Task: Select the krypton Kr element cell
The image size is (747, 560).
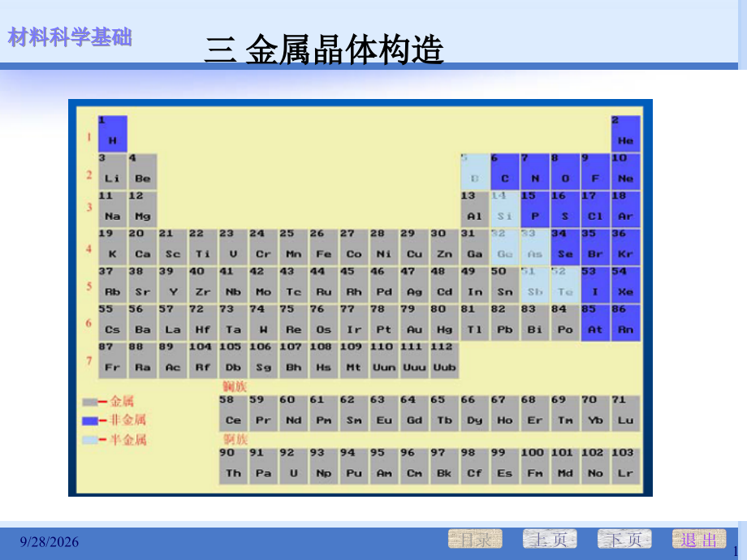Action: pyautogui.click(x=625, y=248)
